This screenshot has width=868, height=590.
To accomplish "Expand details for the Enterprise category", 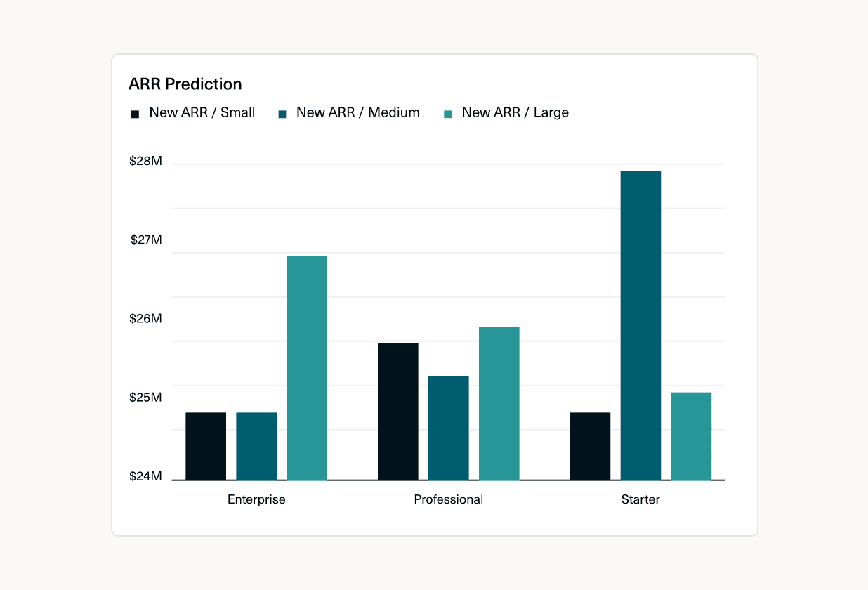I will (256, 499).
